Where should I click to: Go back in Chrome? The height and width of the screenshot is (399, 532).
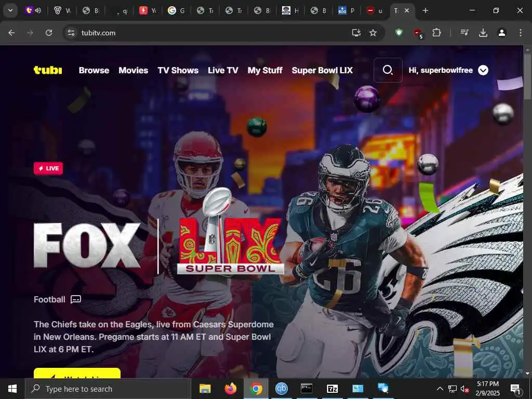click(11, 33)
